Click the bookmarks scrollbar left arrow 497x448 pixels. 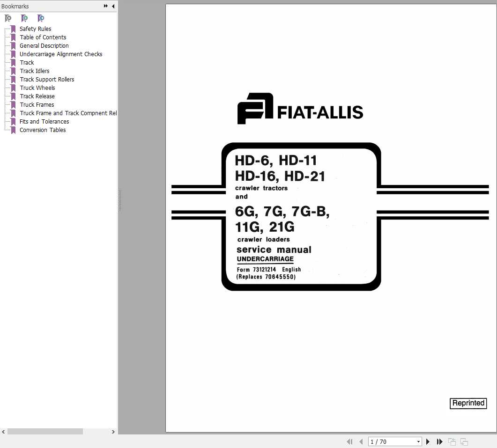click(x=3, y=432)
